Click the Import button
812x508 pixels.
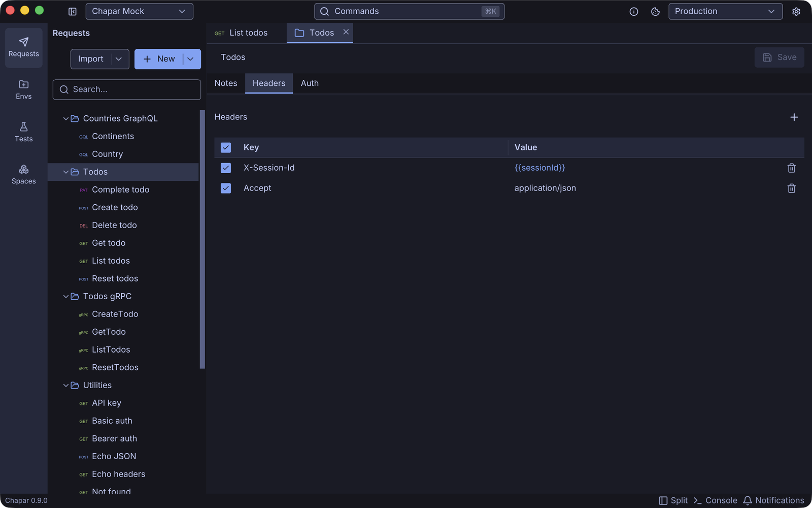point(91,59)
